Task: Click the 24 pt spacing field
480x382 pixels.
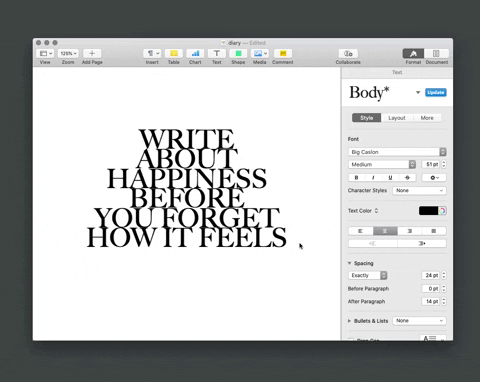Action: click(431, 275)
